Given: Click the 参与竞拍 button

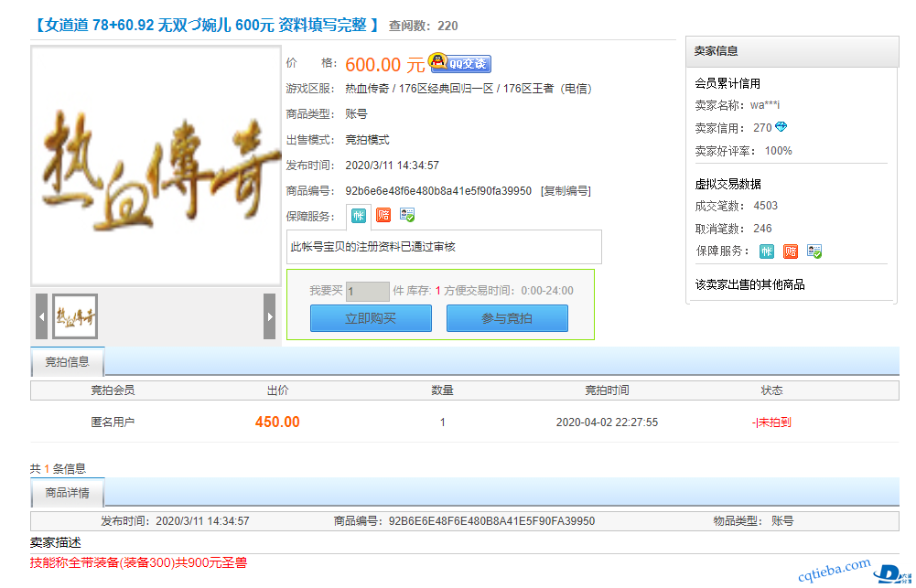Looking at the screenshot, I should click(507, 318).
